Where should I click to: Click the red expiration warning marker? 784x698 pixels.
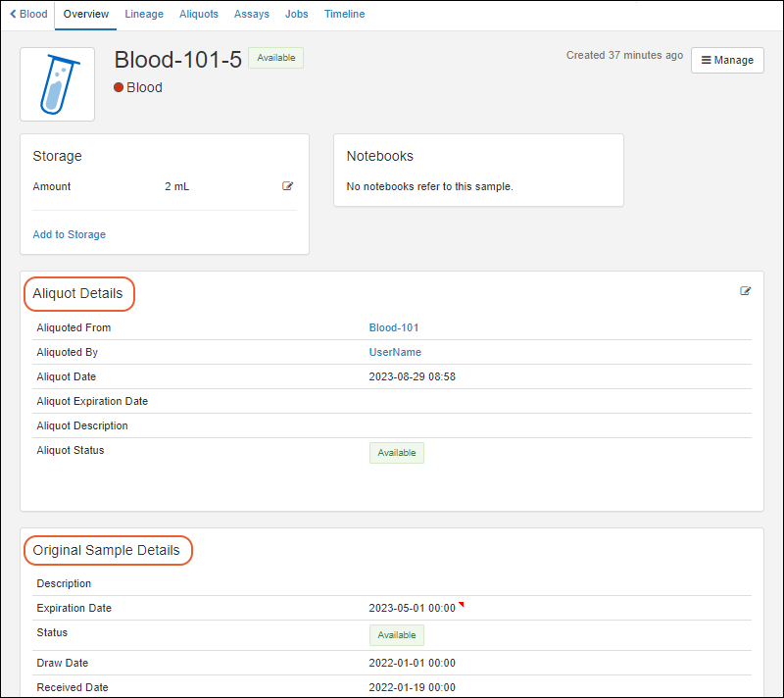[461, 605]
